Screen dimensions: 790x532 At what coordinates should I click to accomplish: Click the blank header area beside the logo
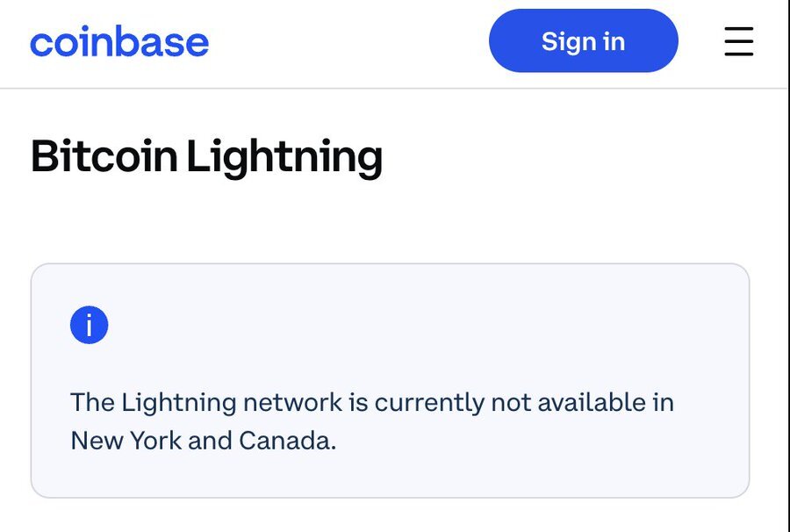pyautogui.click(x=351, y=41)
